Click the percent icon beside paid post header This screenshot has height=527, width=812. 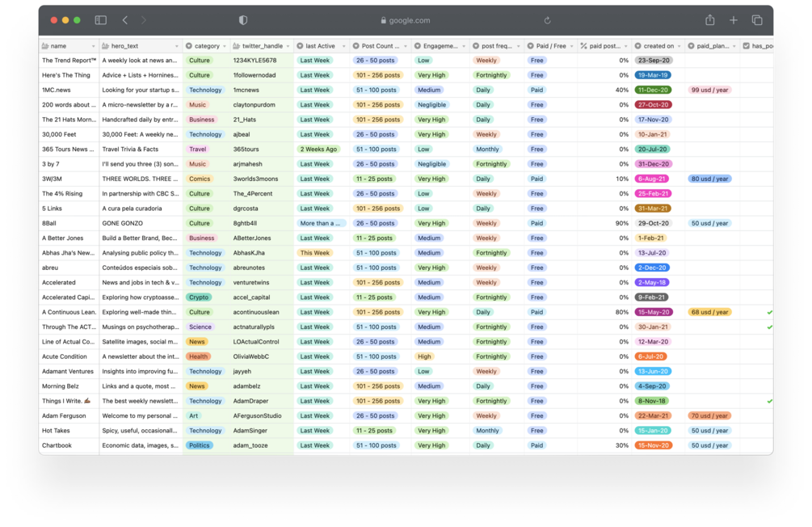pyautogui.click(x=583, y=46)
